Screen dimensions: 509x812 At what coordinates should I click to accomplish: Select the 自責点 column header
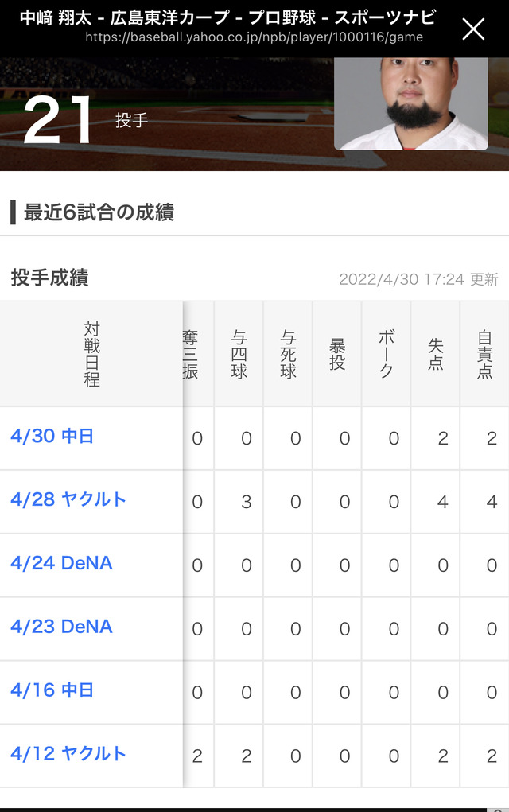pos(484,354)
